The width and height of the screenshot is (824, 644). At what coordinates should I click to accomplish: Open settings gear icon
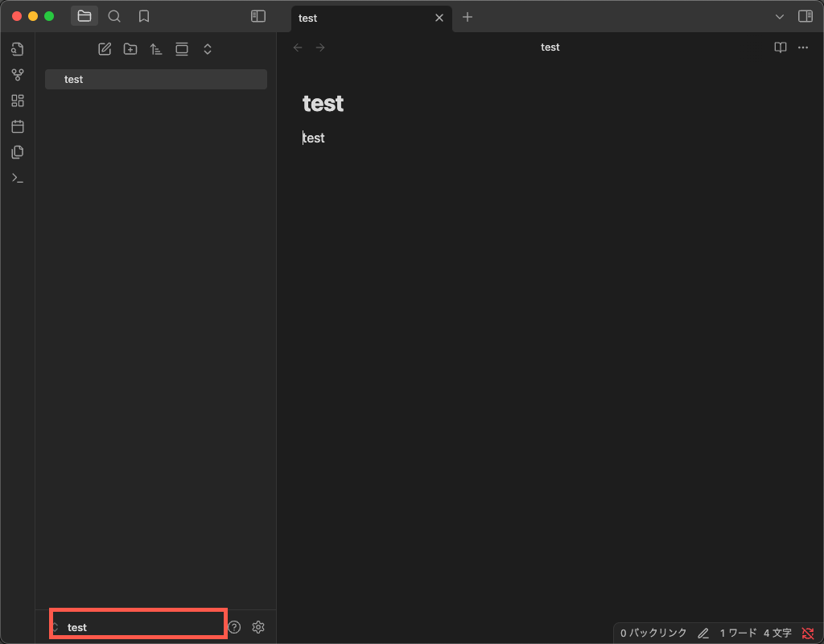pos(258,626)
